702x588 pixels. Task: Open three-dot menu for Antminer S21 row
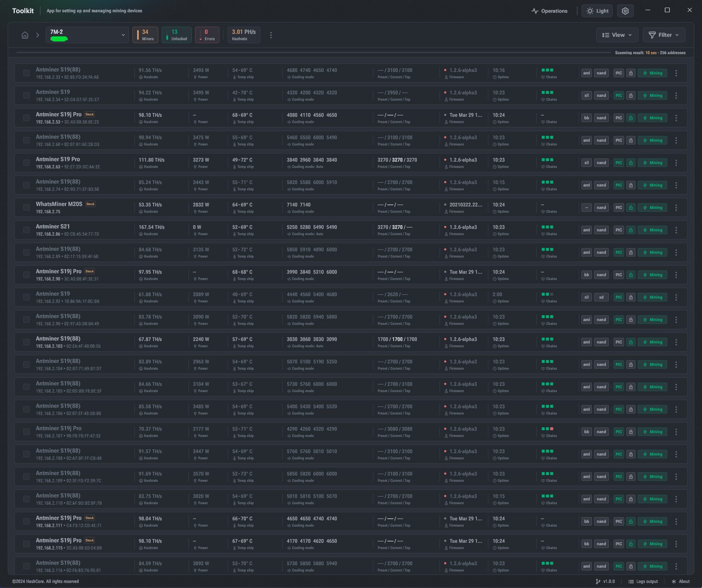coord(676,230)
